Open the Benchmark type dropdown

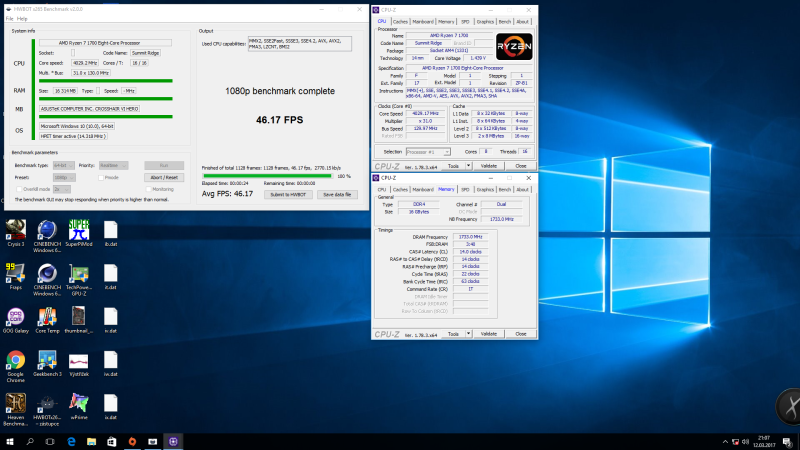[x=63, y=165]
